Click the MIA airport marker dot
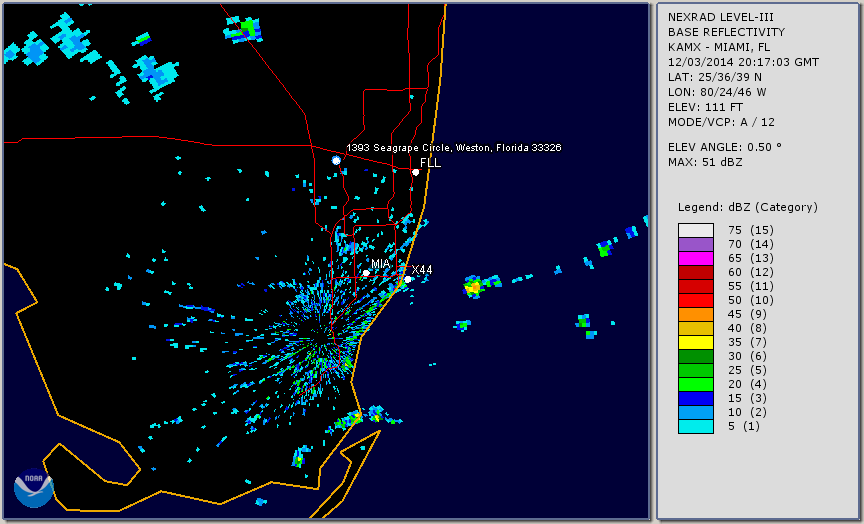This screenshot has width=864, height=524. click(366, 273)
